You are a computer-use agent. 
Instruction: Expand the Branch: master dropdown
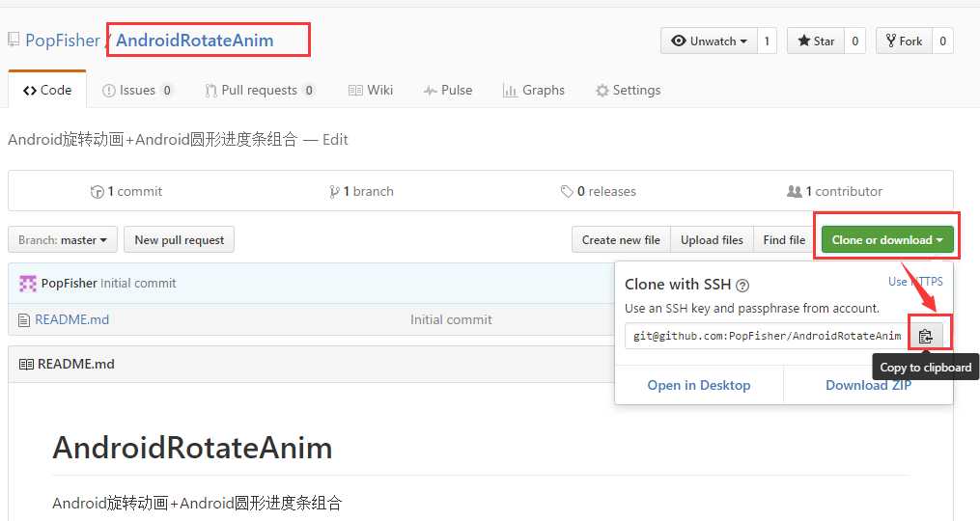pyautogui.click(x=63, y=240)
